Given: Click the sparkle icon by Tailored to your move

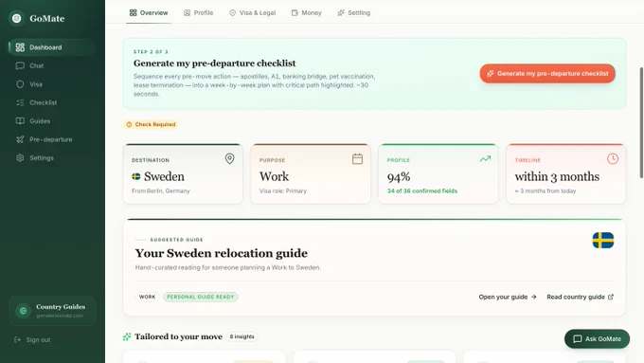Looking at the screenshot, I should [x=127, y=336].
